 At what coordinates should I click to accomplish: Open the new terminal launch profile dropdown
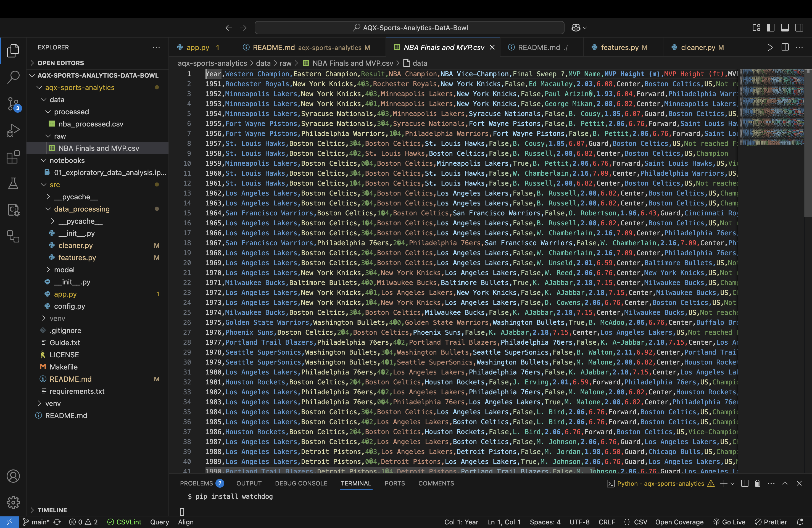(x=732, y=483)
